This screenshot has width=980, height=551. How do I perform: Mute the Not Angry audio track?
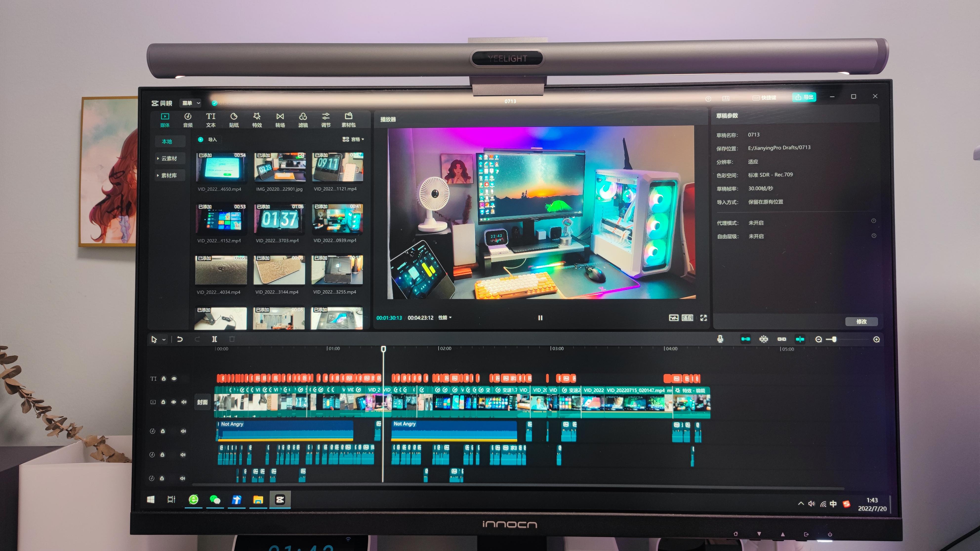pos(183,431)
